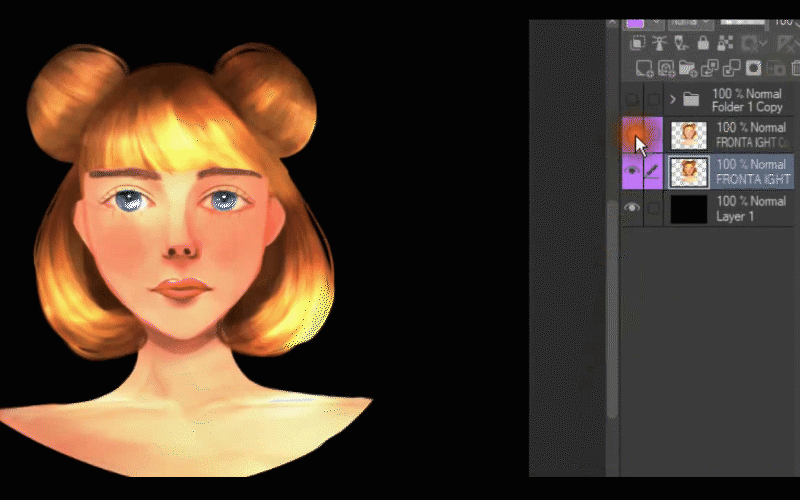Set as draft layer icon
Viewport: 800px width, 500px height.
click(x=681, y=43)
